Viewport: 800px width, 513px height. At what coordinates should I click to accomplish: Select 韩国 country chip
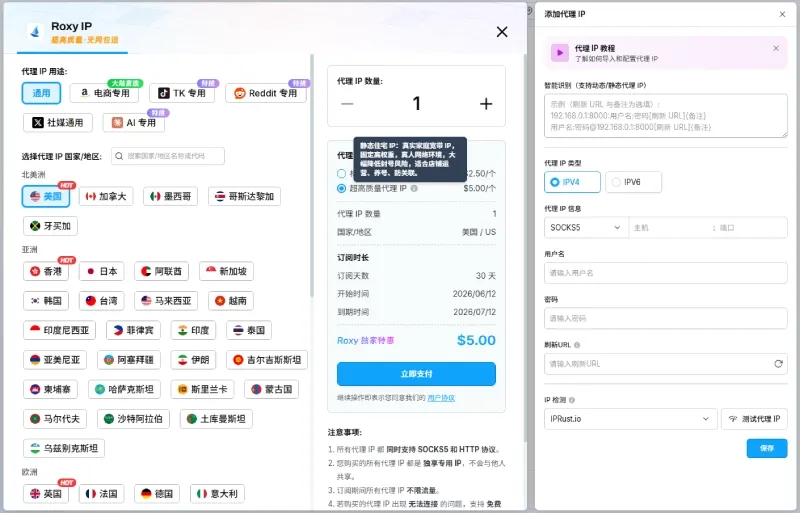click(46, 301)
